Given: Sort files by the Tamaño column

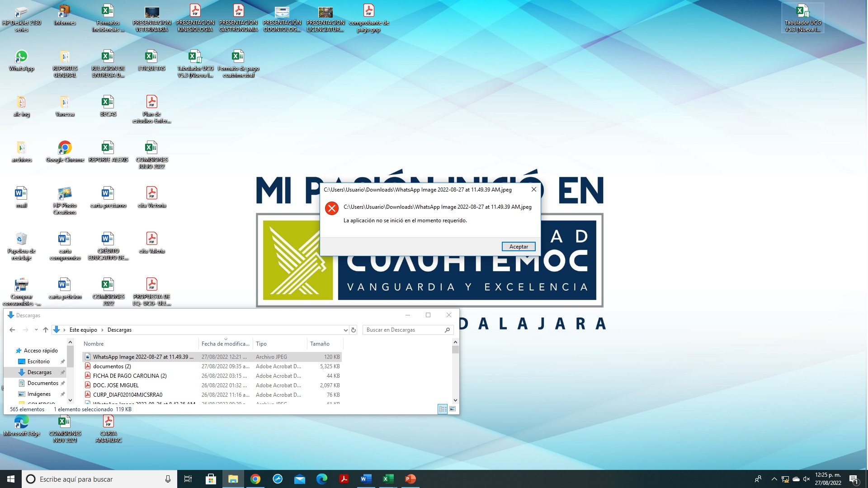Looking at the screenshot, I should [325, 344].
